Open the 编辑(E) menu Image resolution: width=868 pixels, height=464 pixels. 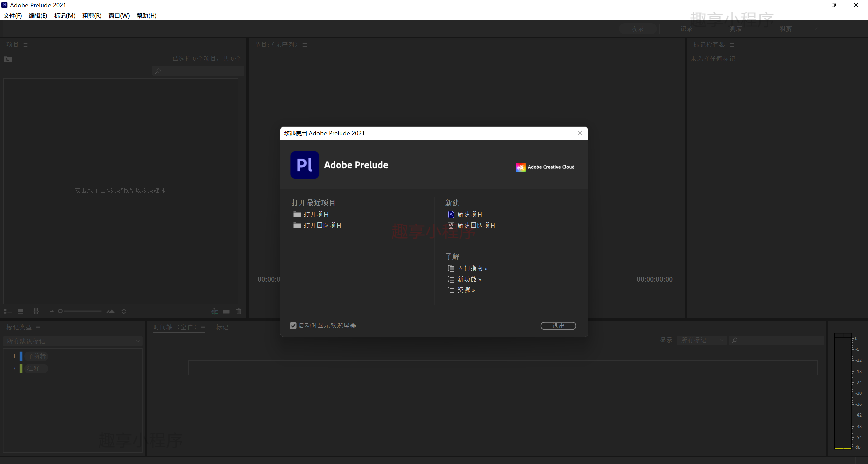click(38, 16)
